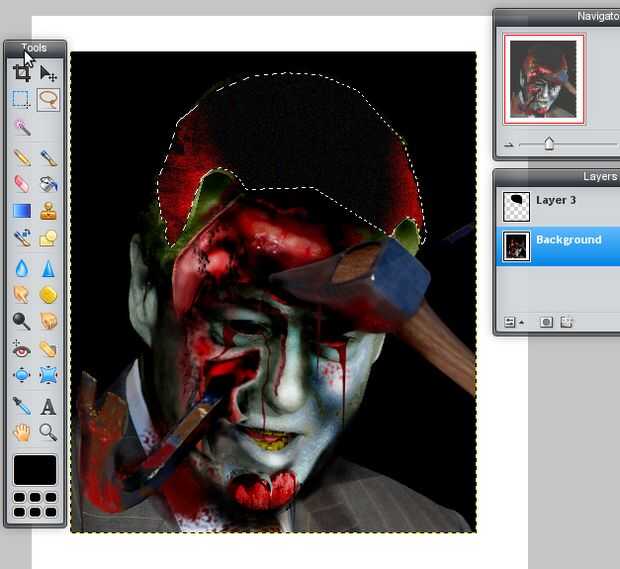Click the Zoom magnifier tool

pyautogui.click(x=48, y=433)
